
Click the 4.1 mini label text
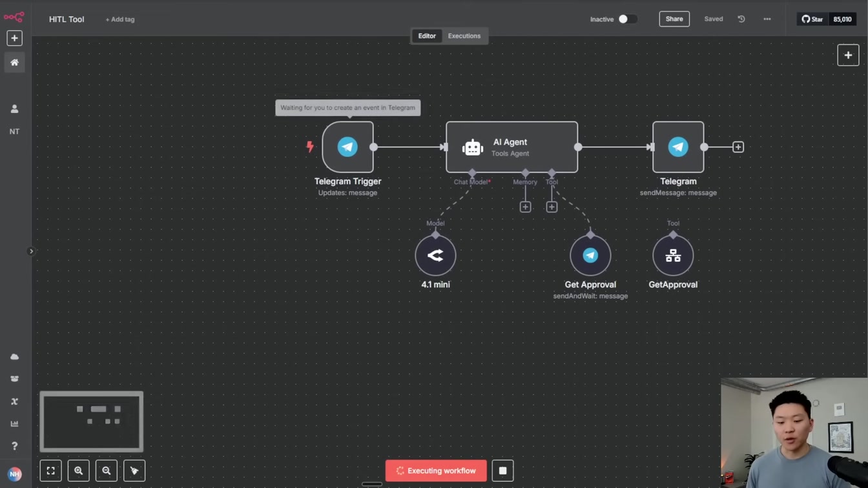435,285
